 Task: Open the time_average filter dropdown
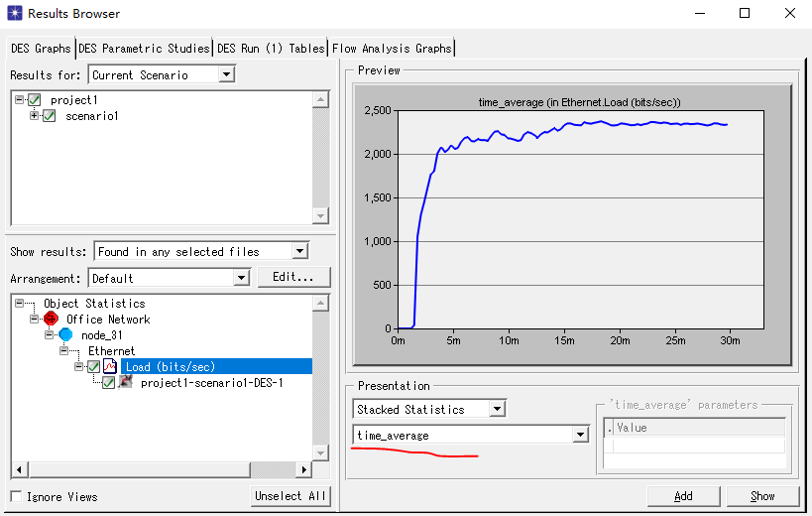[581, 435]
